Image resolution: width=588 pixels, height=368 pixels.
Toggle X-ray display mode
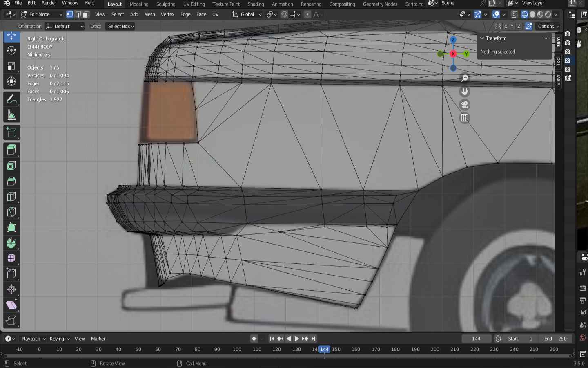click(x=514, y=14)
